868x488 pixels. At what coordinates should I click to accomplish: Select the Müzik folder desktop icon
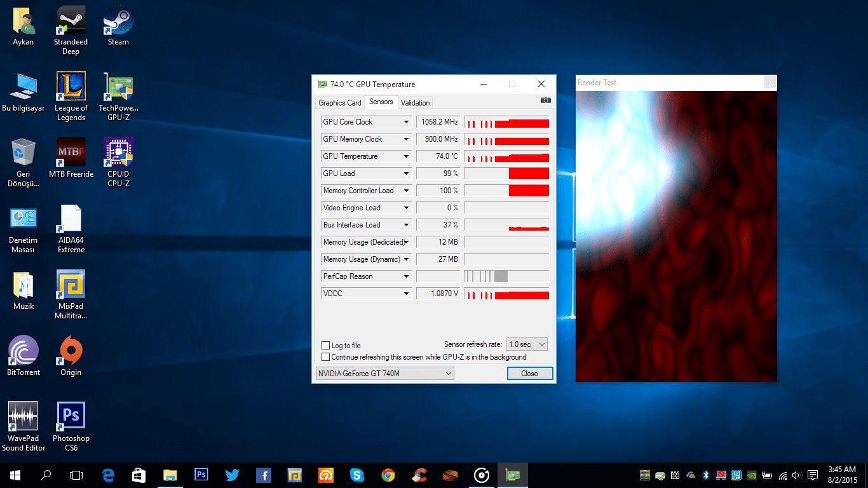24,290
